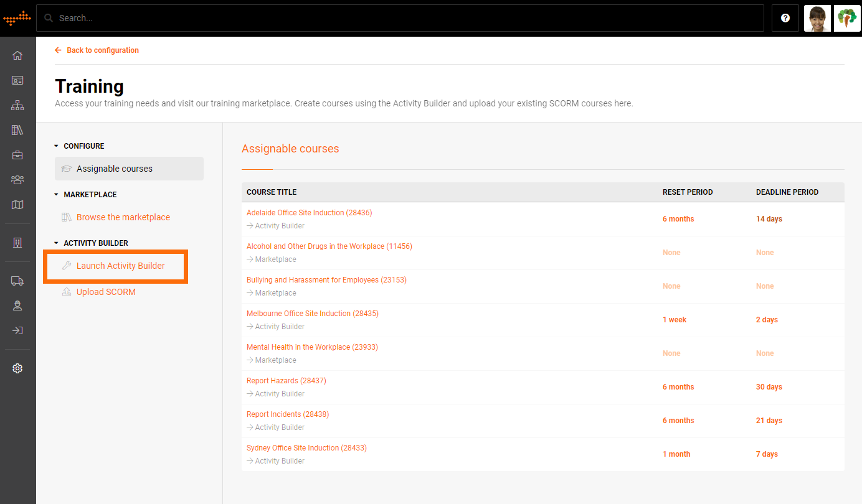Open the briefcase sidebar icon
Screen dimensions: 862x504
[17, 155]
